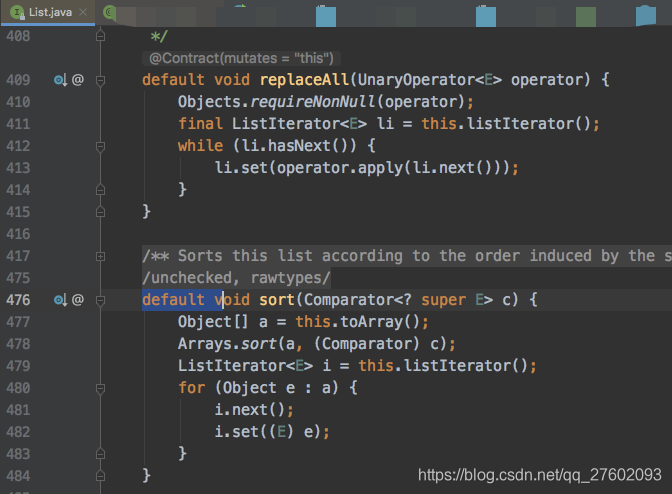The height and width of the screenshot is (494, 672).
Task: Collapse the sort method at line 476
Action: pyautogui.click(x=100, y=301)
